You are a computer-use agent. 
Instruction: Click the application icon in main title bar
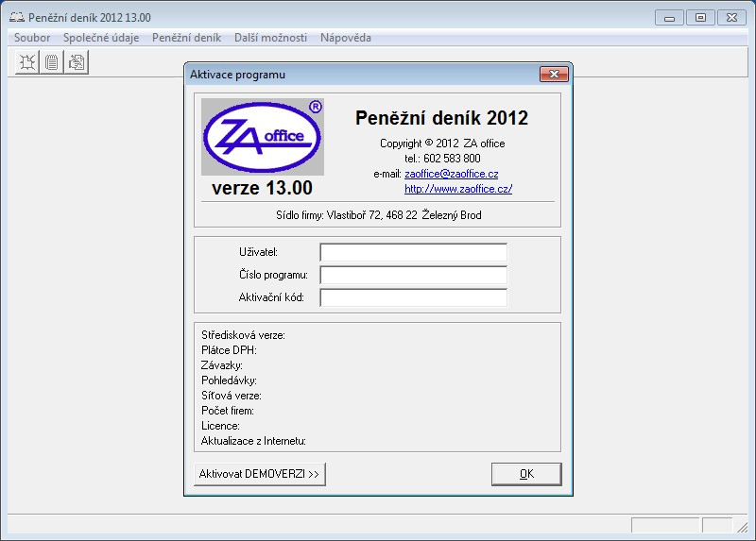click(17, 17)
